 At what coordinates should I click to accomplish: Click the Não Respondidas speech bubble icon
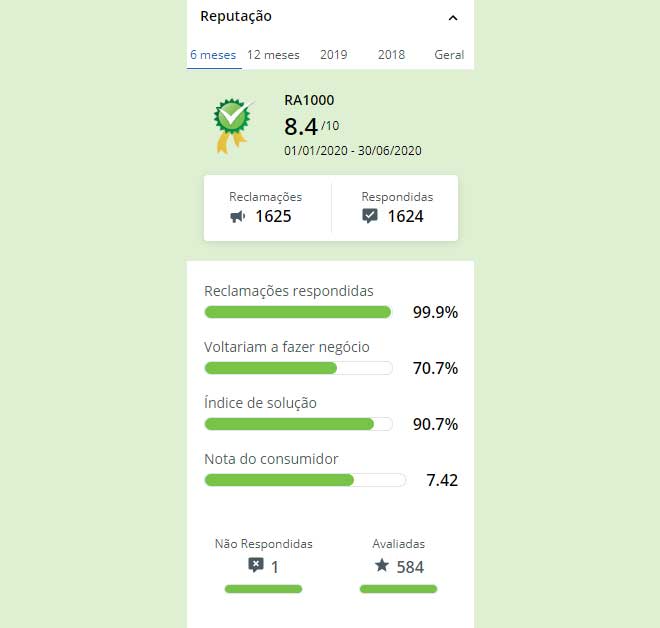pyautogui.click(x=255, y=565)
